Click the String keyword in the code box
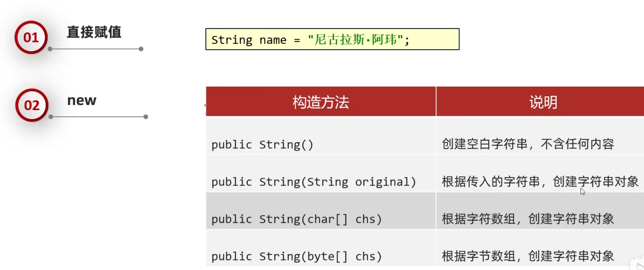644x270 pixels. pyautogui.click(x=232, y=40)
